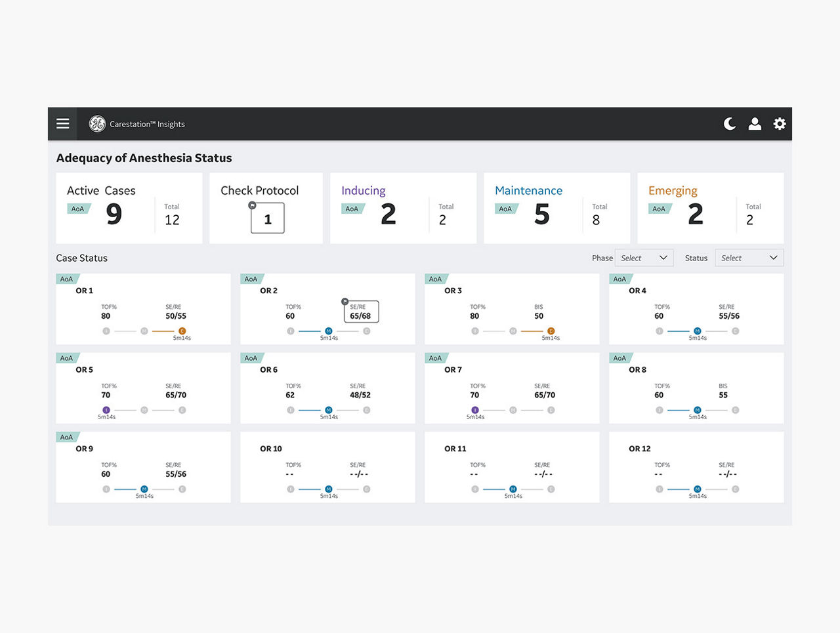The width and height of the screenshot is (840, 633).
Task: Toggle night mode with the moon icon
Action: click(730, 124)
